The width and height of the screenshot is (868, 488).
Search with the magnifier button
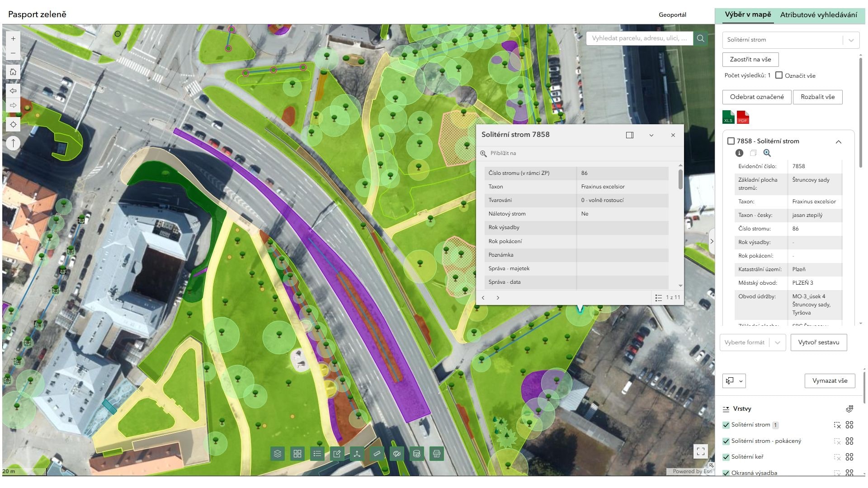tap(701, 38)
